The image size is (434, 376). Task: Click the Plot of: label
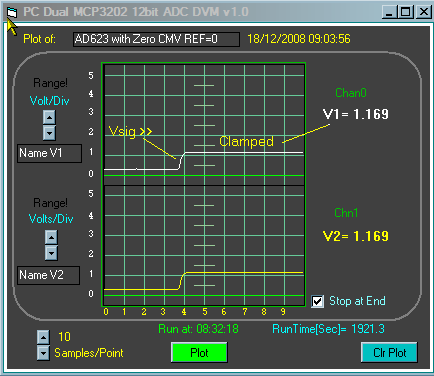(39, 39)
